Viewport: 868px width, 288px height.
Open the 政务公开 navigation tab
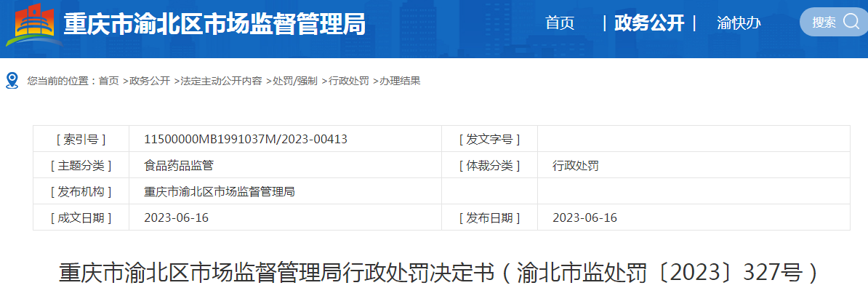tap(648, 23)
